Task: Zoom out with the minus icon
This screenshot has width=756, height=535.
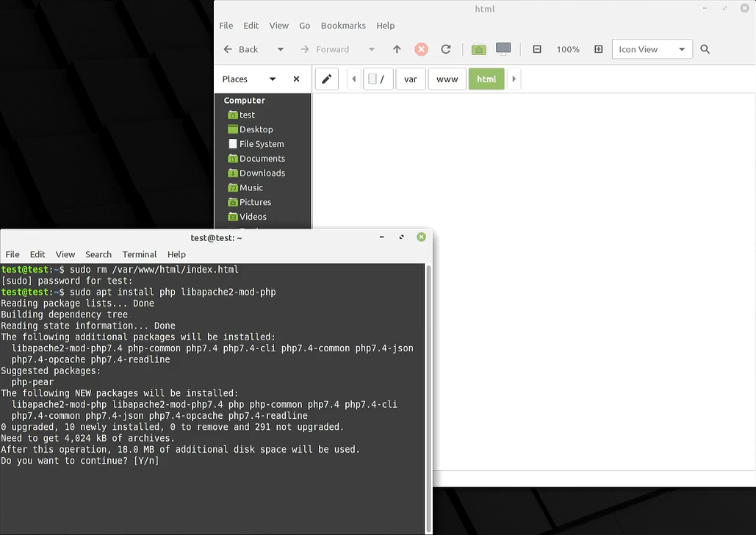Action: point(537,49)
